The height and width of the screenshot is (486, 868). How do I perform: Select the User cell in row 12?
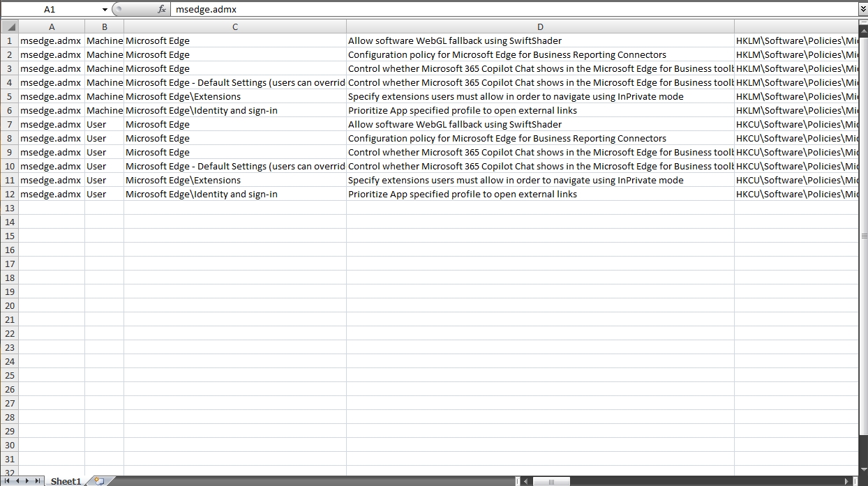tap(104, 194)
